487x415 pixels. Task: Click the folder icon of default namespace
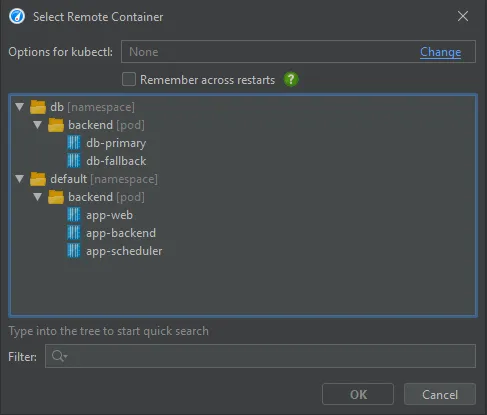(x=38, y=179)
